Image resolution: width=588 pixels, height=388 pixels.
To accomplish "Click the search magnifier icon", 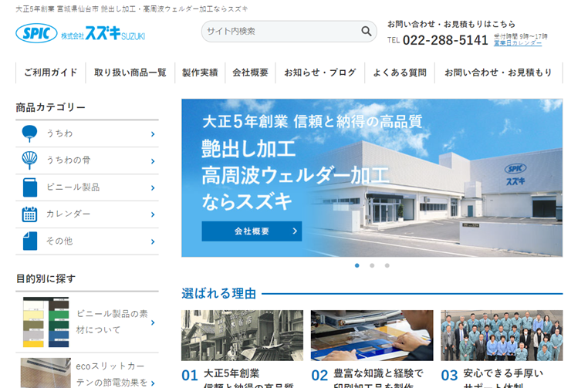I will 367,31.
